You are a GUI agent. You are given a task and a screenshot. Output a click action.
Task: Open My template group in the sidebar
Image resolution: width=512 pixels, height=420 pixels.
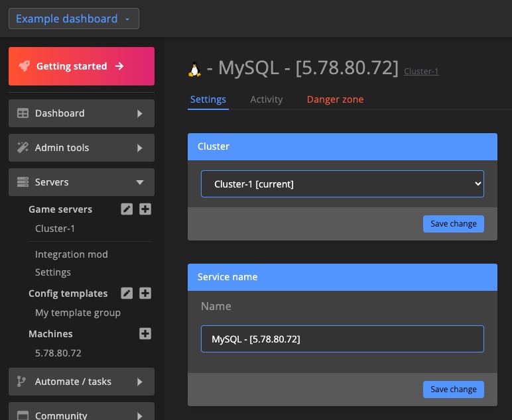point(78,313)
